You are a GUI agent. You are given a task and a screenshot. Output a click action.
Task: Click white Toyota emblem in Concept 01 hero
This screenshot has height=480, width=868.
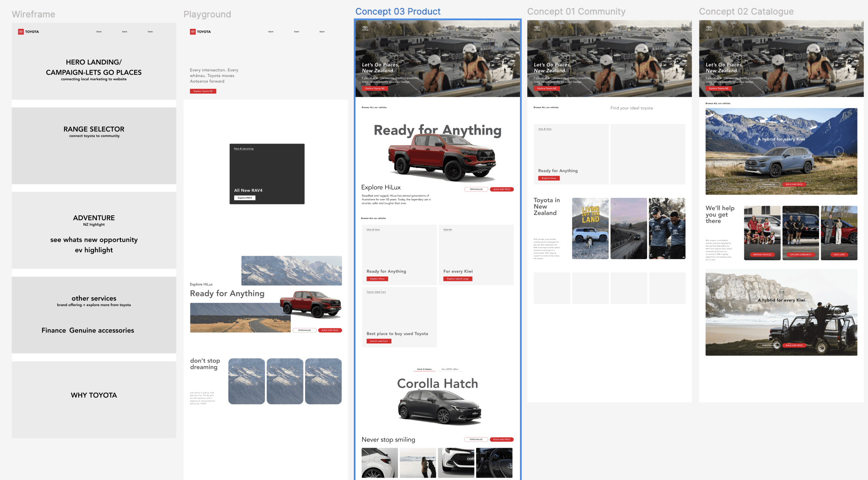(537, 28)
